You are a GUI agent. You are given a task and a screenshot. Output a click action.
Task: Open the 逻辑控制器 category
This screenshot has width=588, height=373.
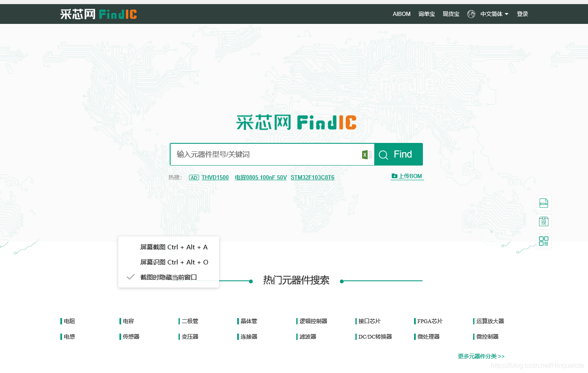(313, 321)
